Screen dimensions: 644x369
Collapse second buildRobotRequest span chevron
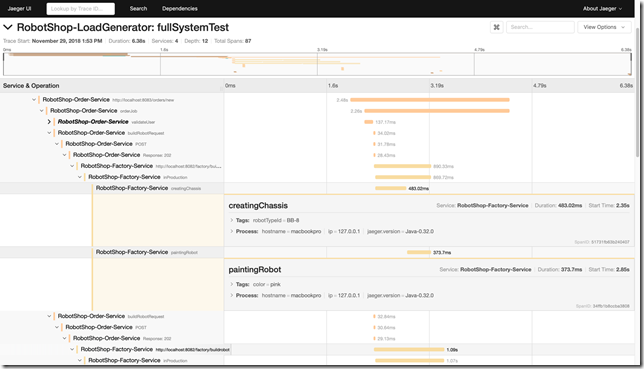click(49, 316)
